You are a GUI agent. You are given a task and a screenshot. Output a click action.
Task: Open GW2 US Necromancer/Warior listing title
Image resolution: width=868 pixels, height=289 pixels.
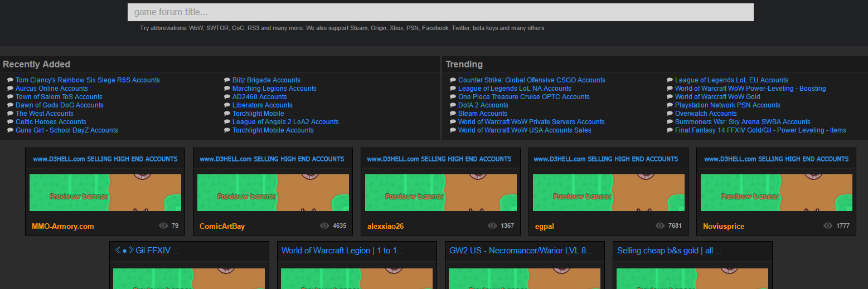[x=521, y=251]
